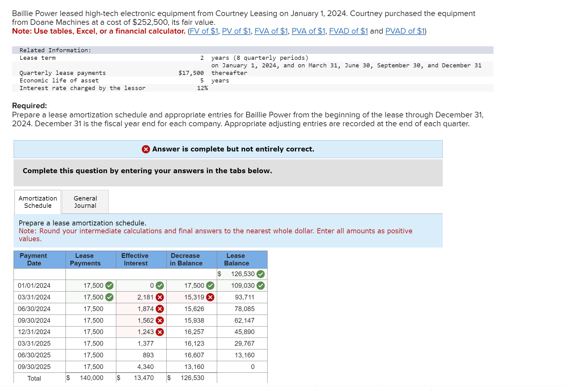The width and height of the screenshot is (566, 392).
Task: Click the 03/31/2024 payment date
Action: pyautogui.click(x=34, y=297)
